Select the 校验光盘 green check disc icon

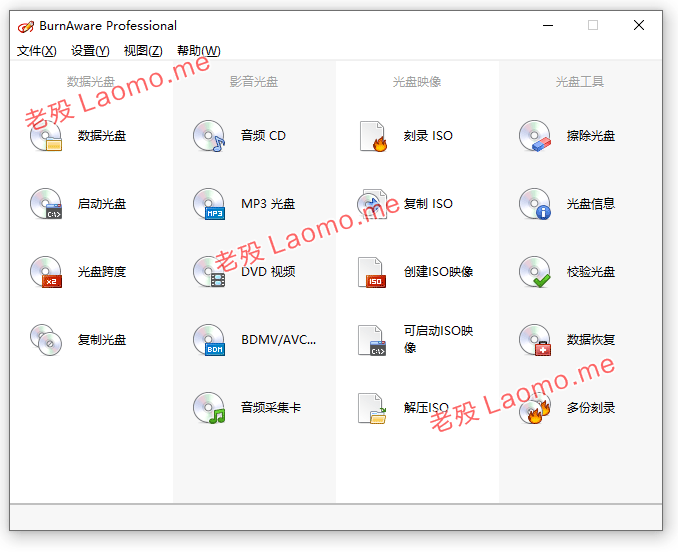coord(535,272)
